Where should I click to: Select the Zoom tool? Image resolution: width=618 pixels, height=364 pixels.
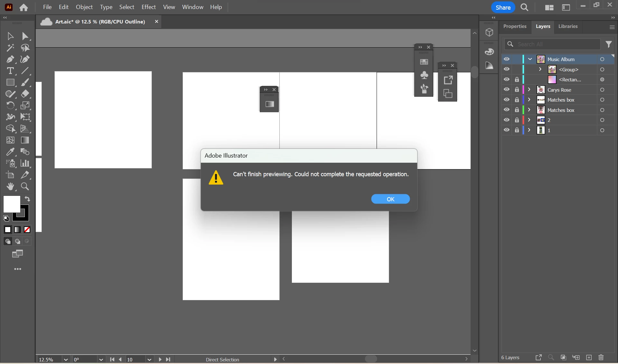pyautogui.click(x=25, y=187)
